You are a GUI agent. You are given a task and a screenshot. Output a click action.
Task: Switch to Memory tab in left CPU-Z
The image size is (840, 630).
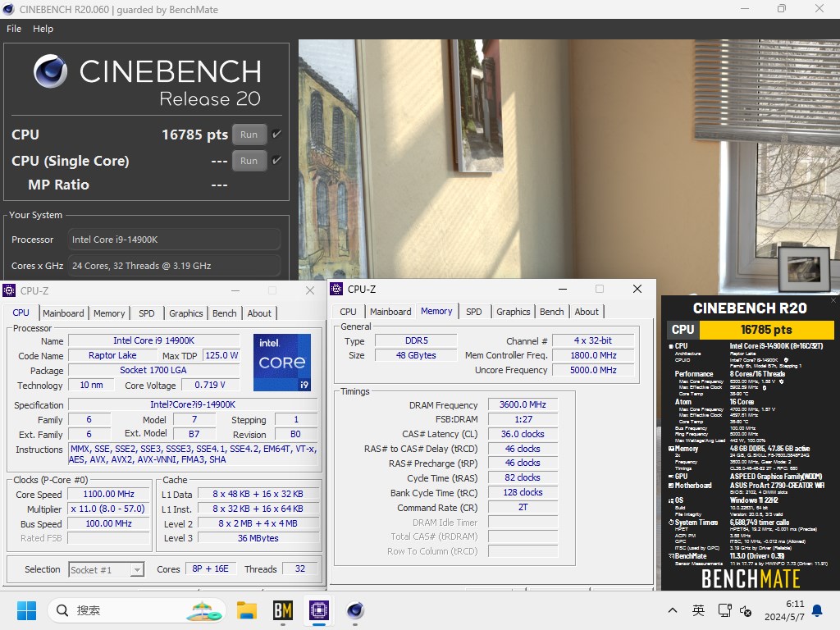pyautogui.click(x=109, y=313)
